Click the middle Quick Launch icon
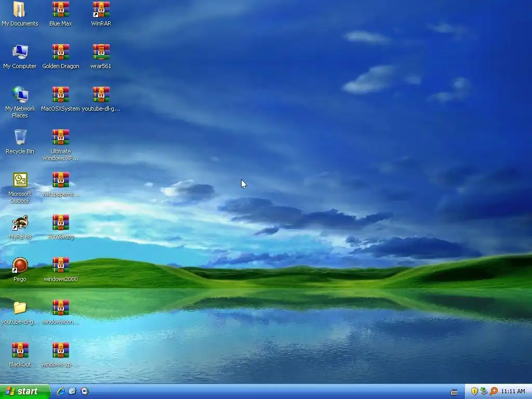The image size is (532, 399). (x=72, y=391)
